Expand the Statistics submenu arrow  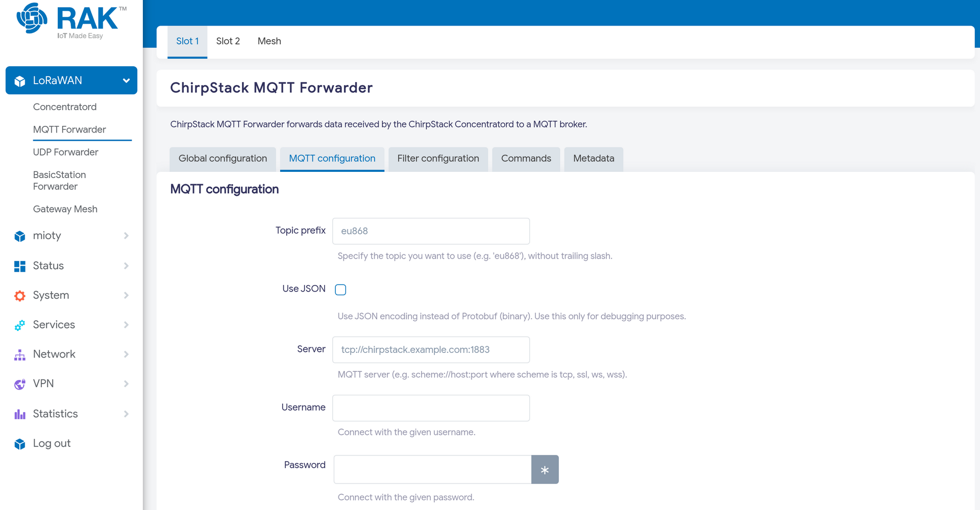tap(126, 414)
